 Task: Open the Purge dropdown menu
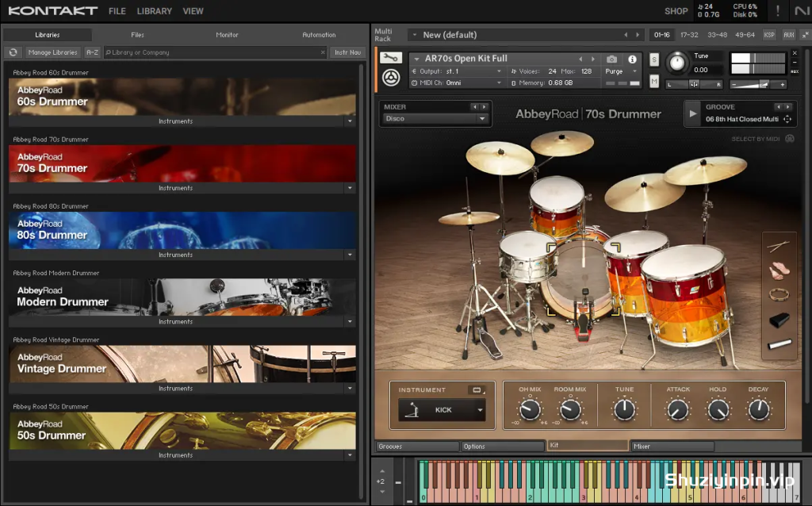tap(620, 71)
